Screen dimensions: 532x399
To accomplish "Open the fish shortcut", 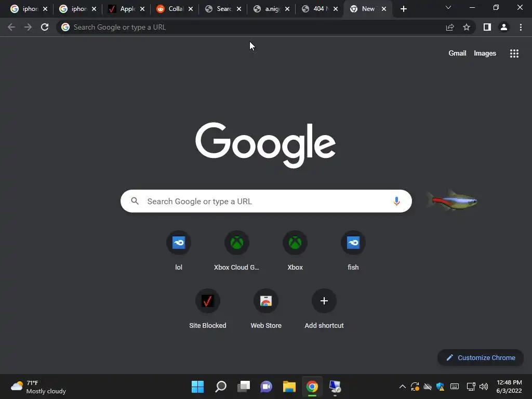I will point(353,250).
